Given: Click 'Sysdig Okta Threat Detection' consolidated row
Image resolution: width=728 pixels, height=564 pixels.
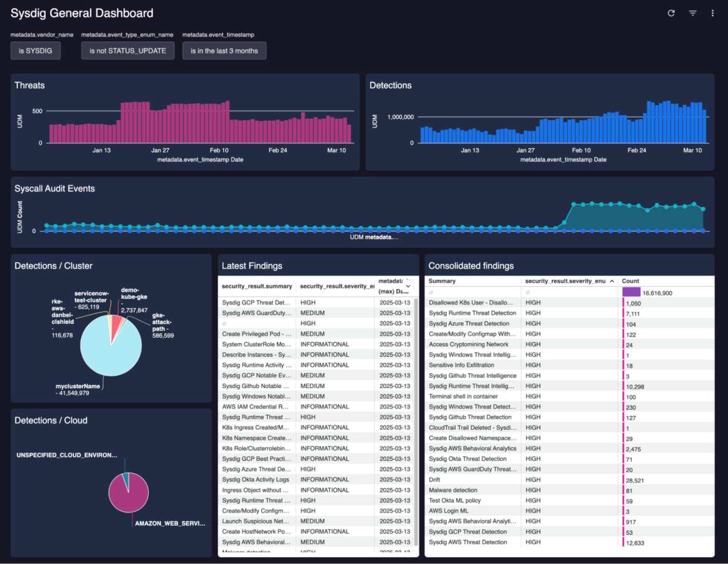Looking at the screenshot, I should (569, 459).
